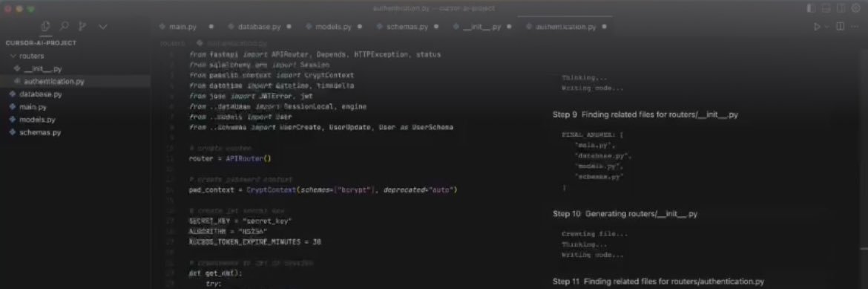Screen dimensions: 868x289
Task: Open the Explorer files view icon
Action: pos(46,26)
